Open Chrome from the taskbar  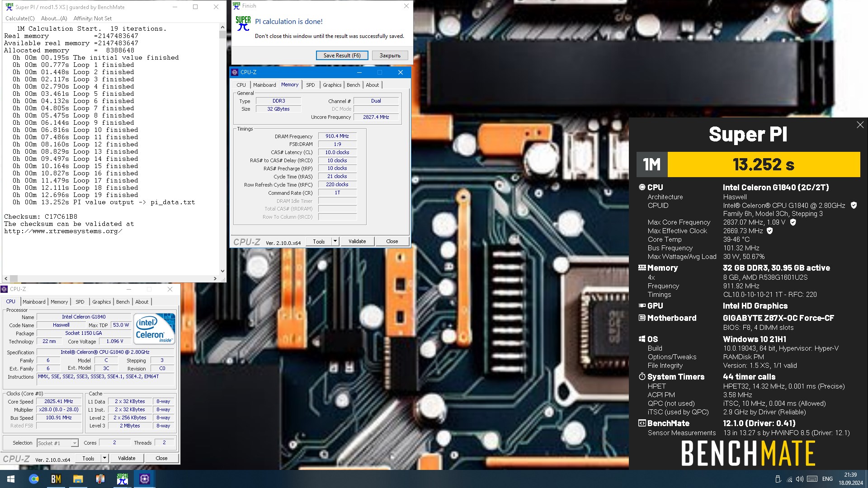pyautogui.click(x=34, y=479)
